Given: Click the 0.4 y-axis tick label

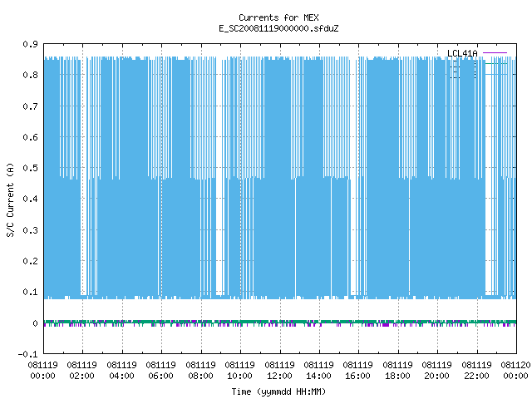Looking at the screenshot, I should [x=30, y=199].
